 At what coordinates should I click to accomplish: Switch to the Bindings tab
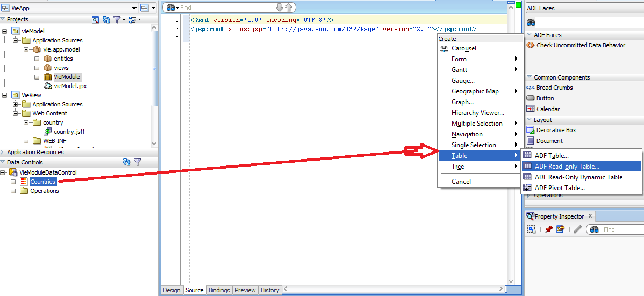click(219, 290)
